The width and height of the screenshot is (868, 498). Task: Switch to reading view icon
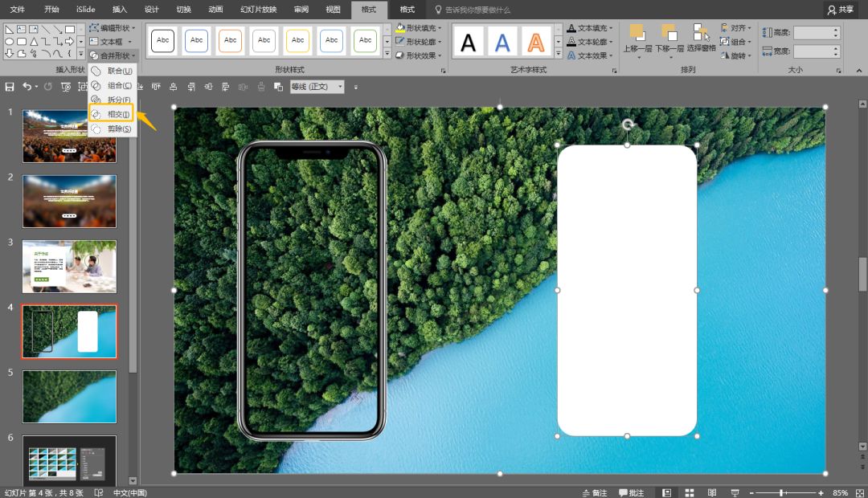tap(712, 492)
